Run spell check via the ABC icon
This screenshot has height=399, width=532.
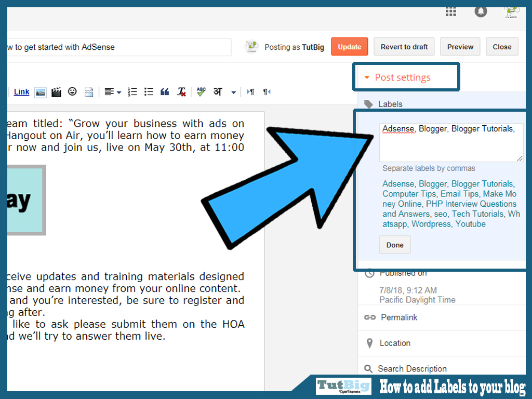pos(201,92)
